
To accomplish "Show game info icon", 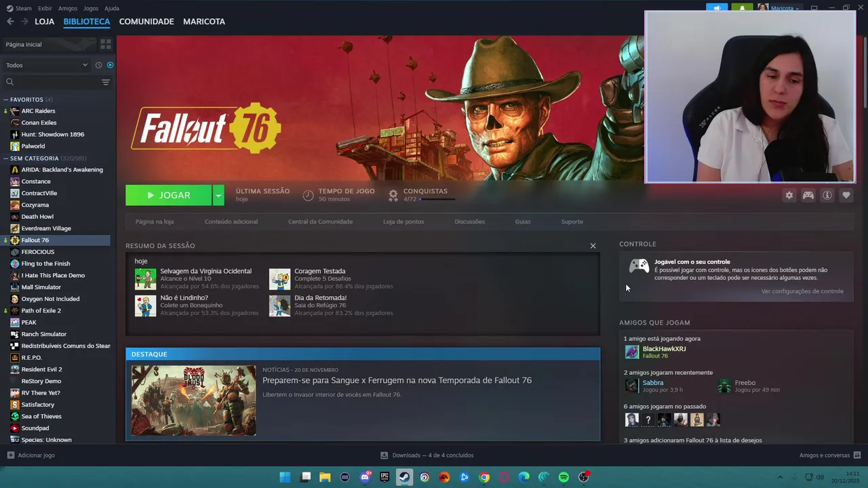I will click(827, 195).
